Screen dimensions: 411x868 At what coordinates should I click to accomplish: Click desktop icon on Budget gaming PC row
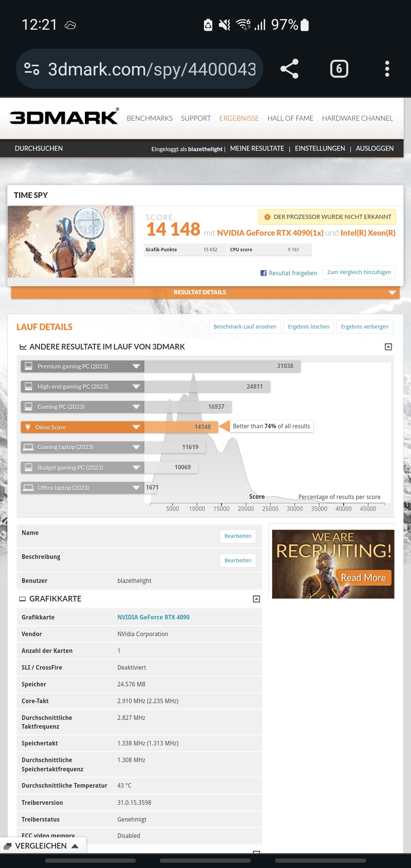28,467
